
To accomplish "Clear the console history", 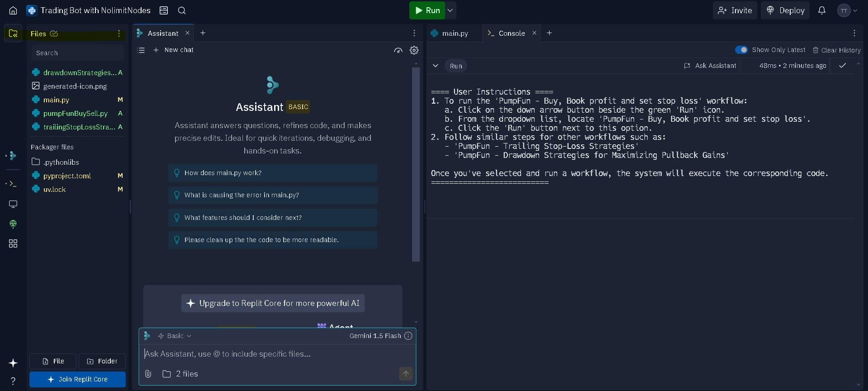I will [x=837, y=50].
